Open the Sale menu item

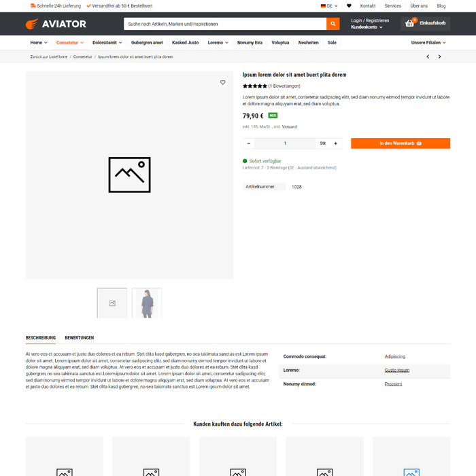point(332,42)
